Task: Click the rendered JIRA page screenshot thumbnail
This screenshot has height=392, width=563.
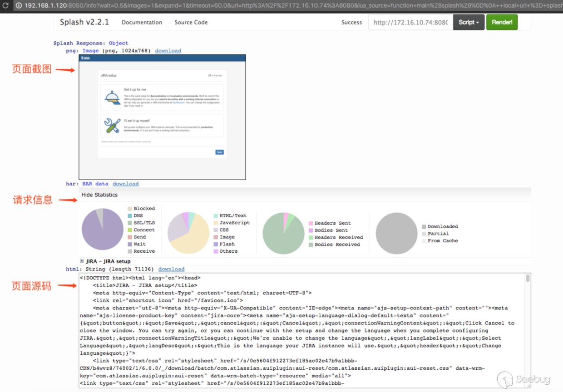Action: pyautogui.click(x=162, y=117)
